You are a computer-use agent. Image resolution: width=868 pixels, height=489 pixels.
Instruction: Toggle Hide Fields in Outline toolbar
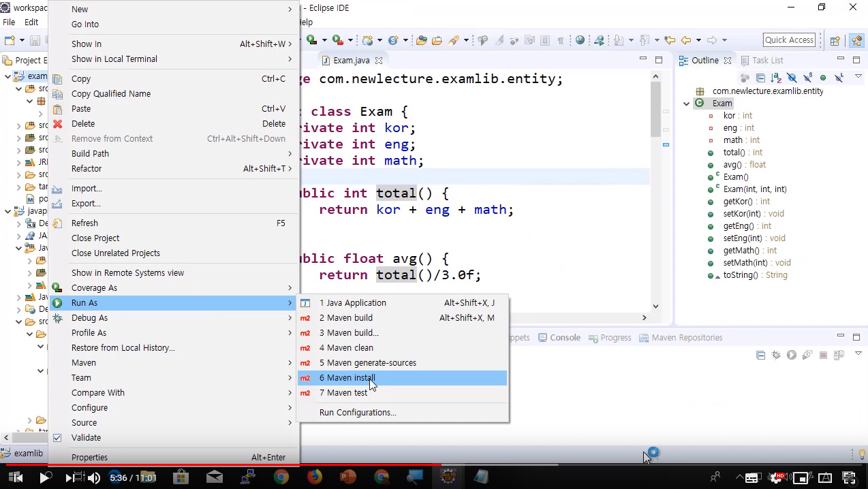tap(792, 78)
